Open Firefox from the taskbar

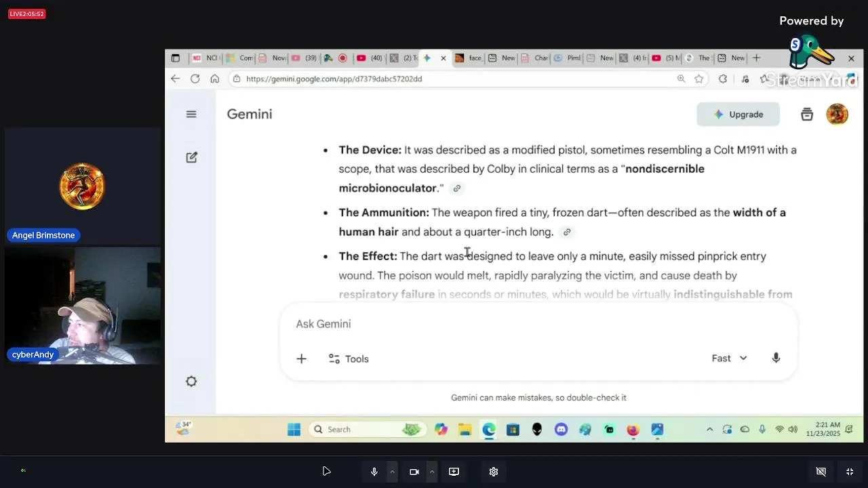coord(633,430)
